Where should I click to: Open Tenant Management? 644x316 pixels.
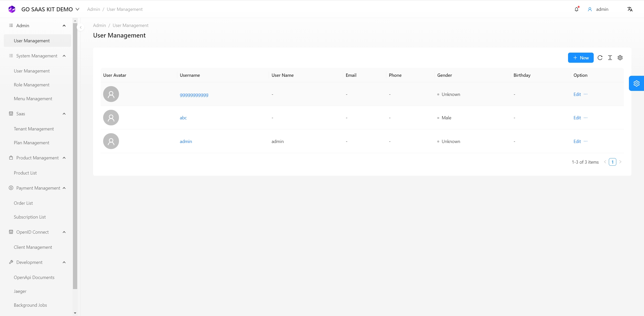(37, 129)
